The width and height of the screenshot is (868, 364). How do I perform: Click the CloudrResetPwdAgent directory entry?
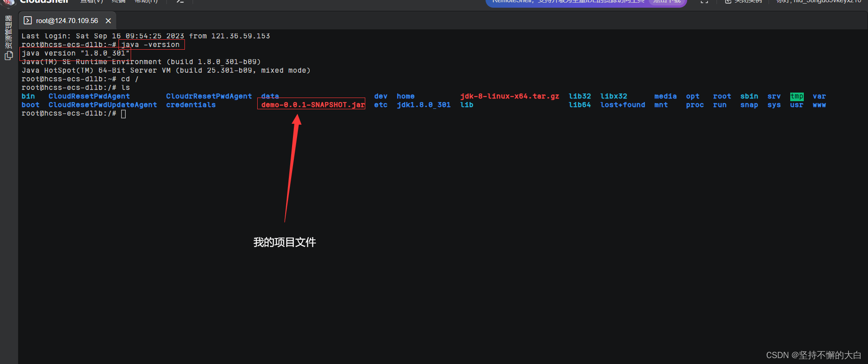coord(209,96)
